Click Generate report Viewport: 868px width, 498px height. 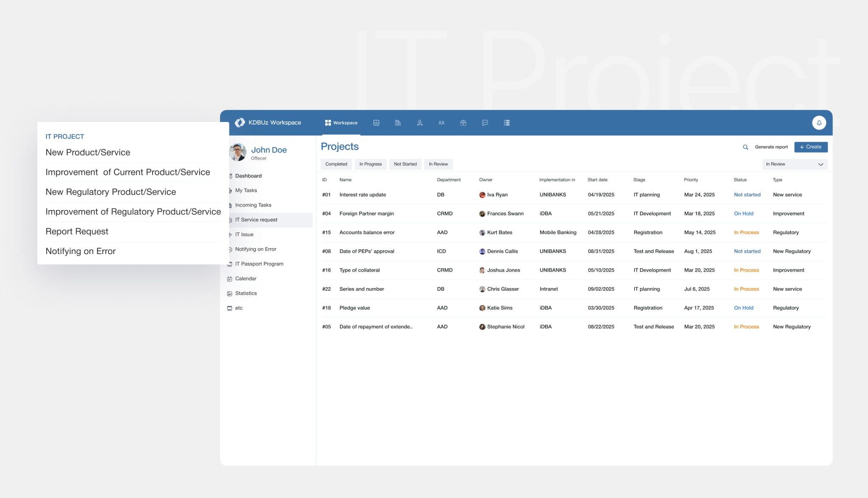click(771, 147)
